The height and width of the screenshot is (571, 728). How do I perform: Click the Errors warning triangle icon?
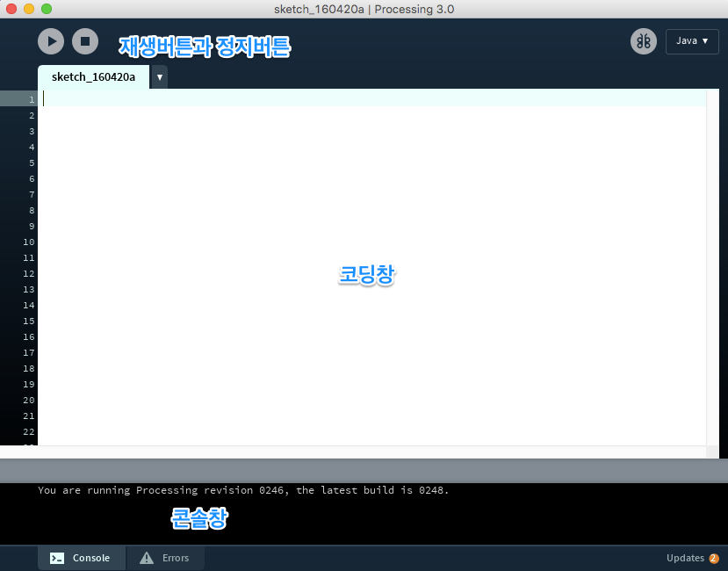tap(147, 558)
